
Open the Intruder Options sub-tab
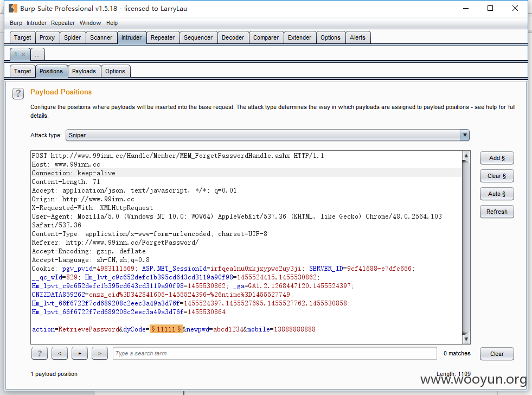coord(116,71)
